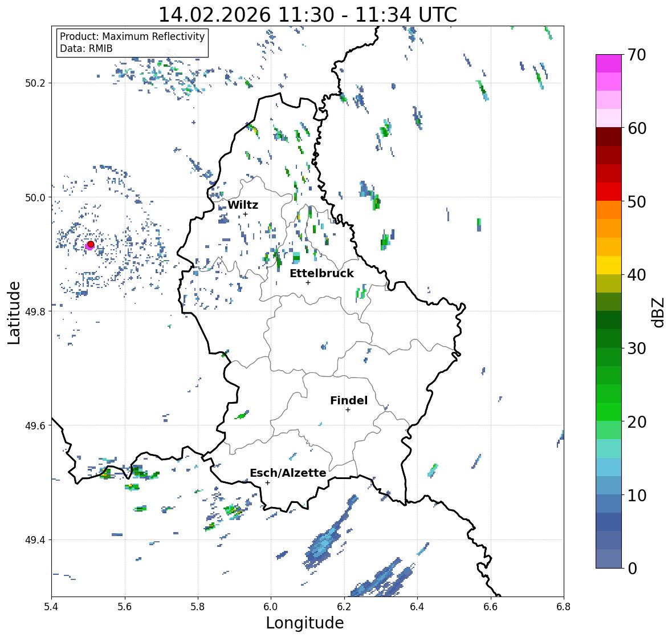Click the 50.2 latitude tick label
The image size is (672, 637).
coord(35,83)
